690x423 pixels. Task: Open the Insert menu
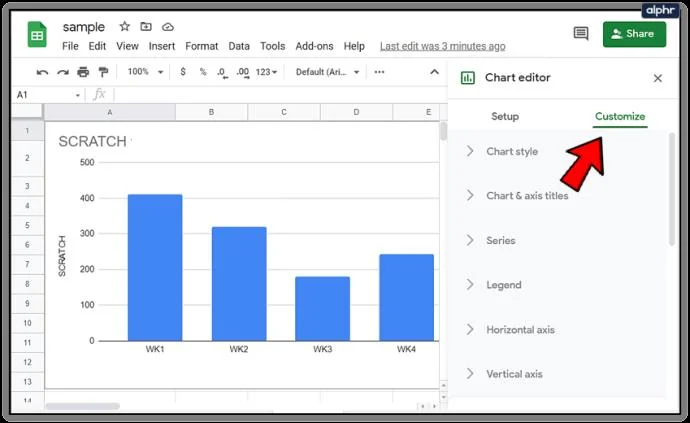point(161,46)
